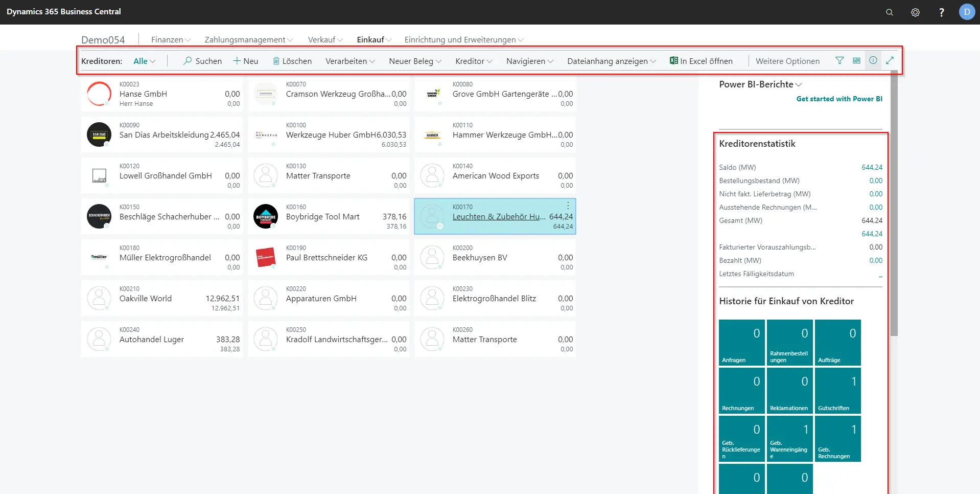This screenshot has width=980, height=494.
Task: Open the Aufträge tile
Action: coord(837,343)
